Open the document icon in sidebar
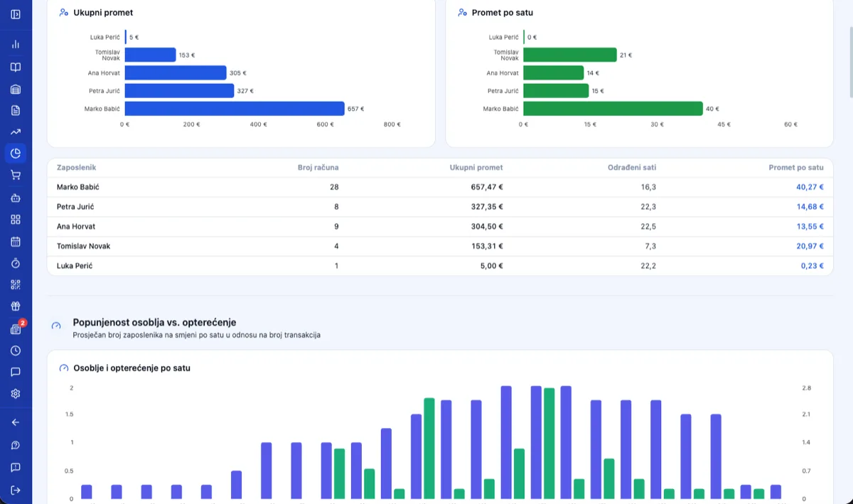 (x=16, y=110)
